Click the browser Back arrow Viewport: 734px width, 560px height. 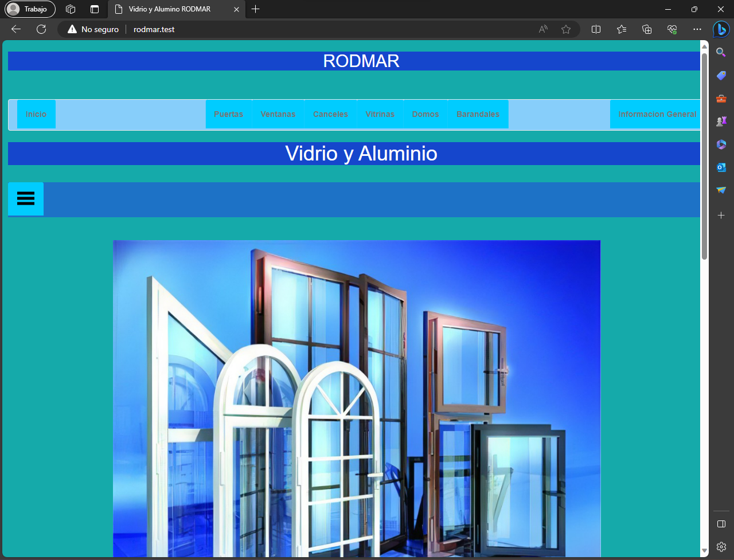pyautogui.click(x=16, y=29)
